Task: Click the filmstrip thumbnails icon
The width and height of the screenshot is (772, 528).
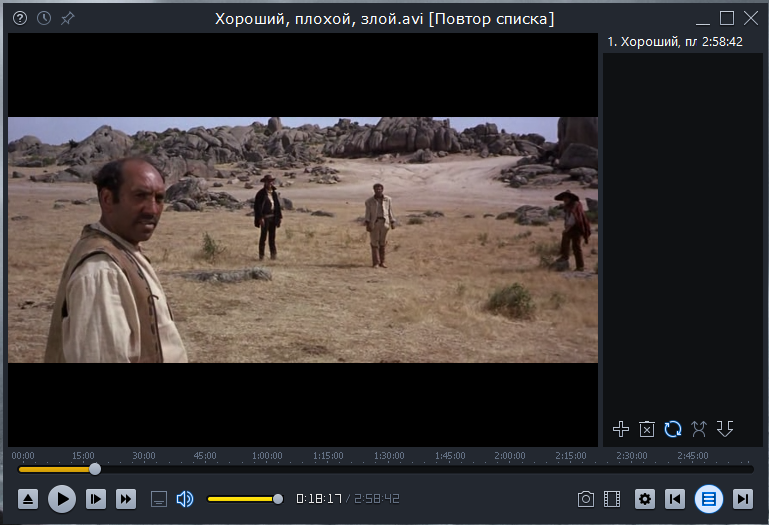Action: tap(612, 499)
